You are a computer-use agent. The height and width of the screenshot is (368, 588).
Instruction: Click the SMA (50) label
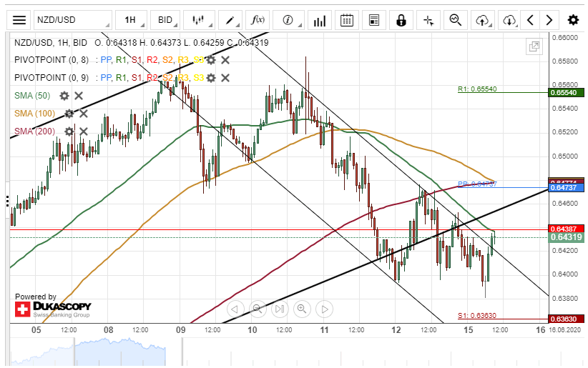pyautogui.click(x=32, y=96)
